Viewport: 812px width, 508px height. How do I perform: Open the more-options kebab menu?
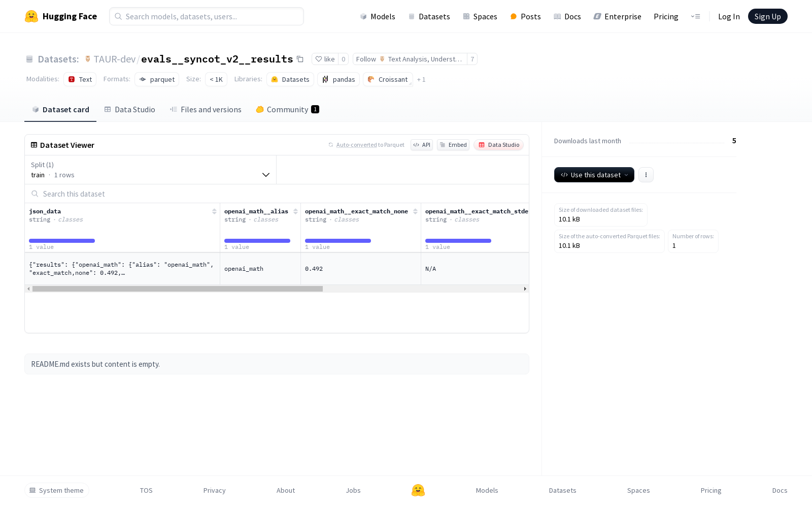tap(646, 175)
